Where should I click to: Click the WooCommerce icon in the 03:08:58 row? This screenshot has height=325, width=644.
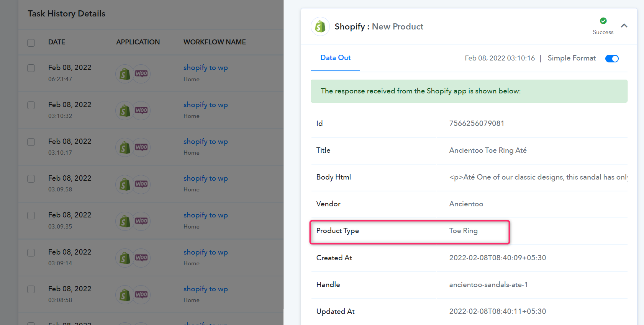pos(141,295)
